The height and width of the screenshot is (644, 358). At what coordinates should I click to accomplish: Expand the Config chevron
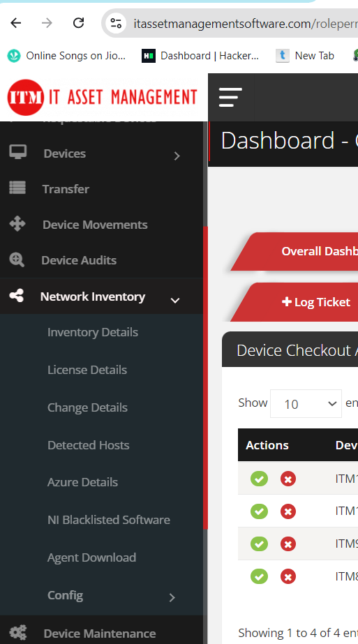click(x=172, y=597)
